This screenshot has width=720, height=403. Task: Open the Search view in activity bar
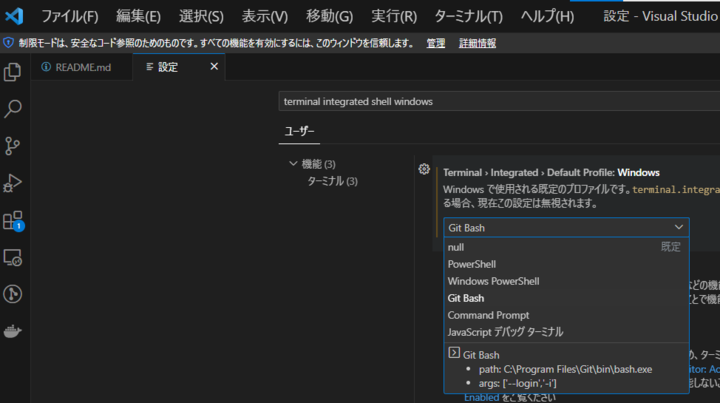pyautogui.click(x=12, y=109)
